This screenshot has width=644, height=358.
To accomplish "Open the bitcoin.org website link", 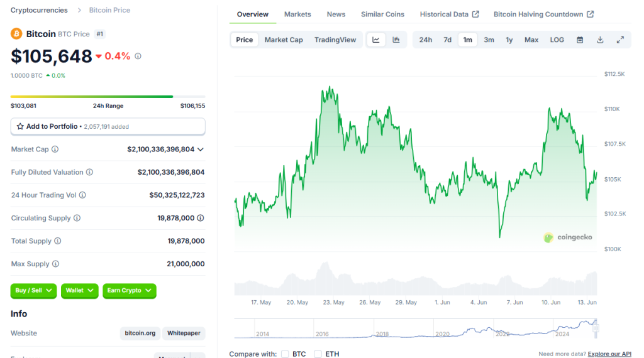I will tap(140, 333).
